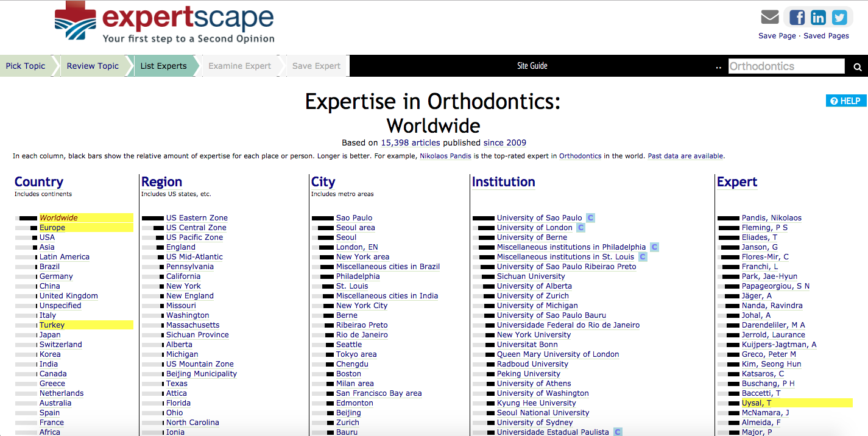Screen dimensions: 868x436
Task: Open Miscellaneous cities in India
Action: pos(387,296)
